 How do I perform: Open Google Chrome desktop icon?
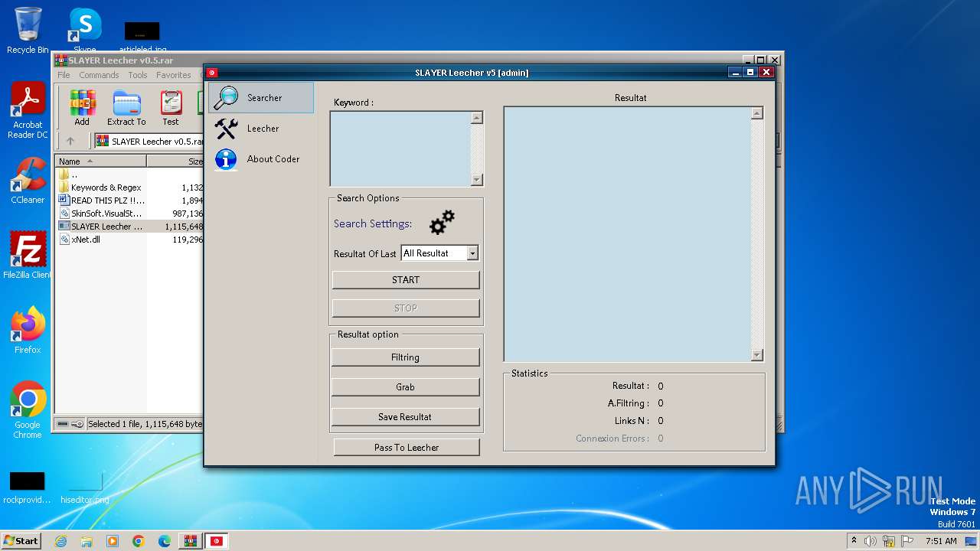(x=28, y=410)
